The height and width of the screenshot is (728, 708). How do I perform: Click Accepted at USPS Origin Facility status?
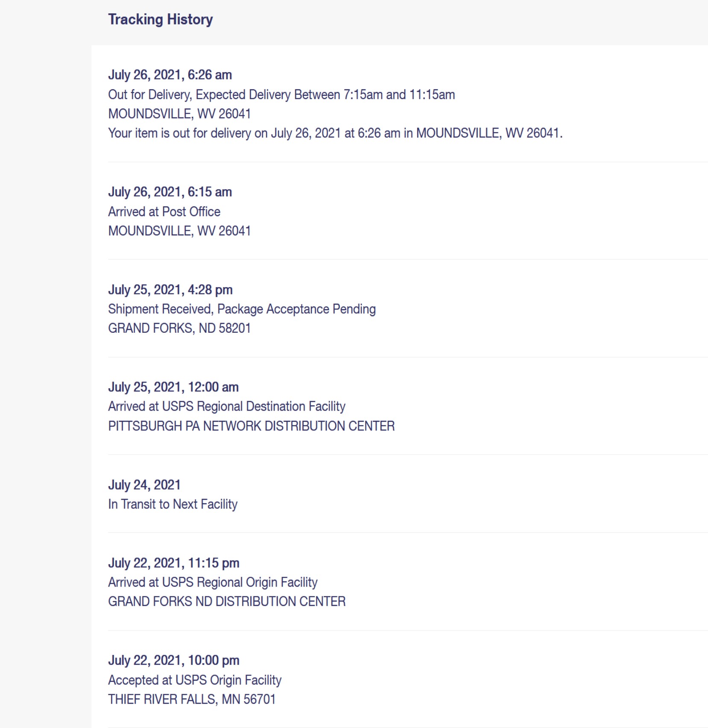(195, 680)
